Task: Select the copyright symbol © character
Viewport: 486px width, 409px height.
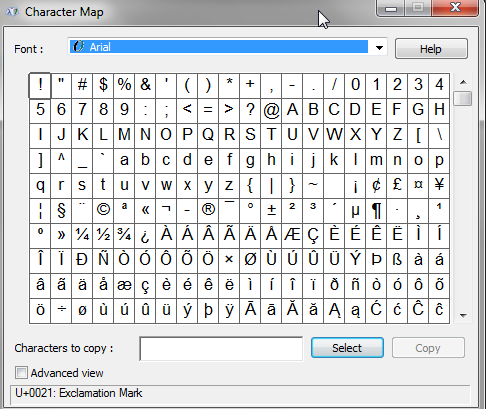Action: [103, 211]
